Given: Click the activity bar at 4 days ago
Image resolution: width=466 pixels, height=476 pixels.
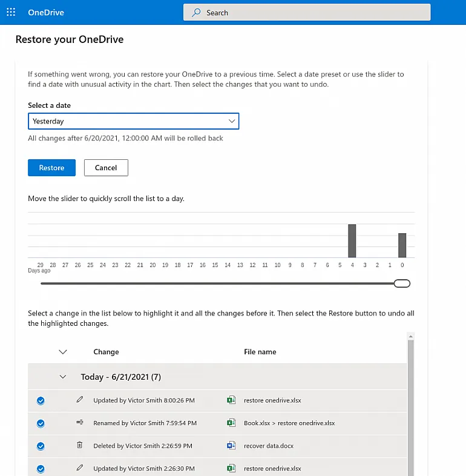Looking at the screenshot, I should click(x=352, y=241).
